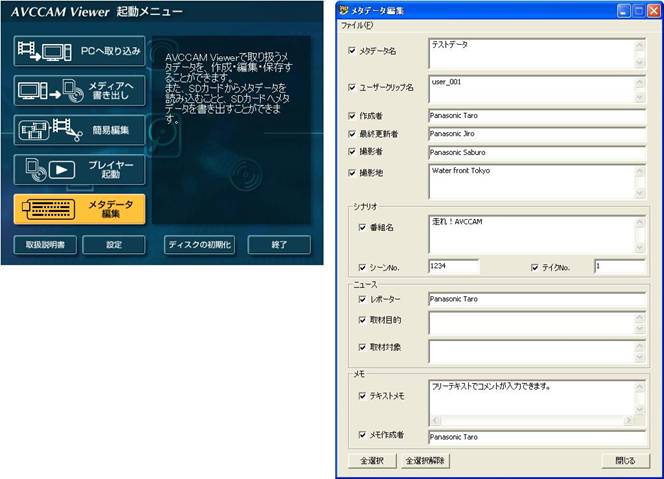Toggle the 取材目的 checkbox
The height and width of the screenshot is (479, 664).
[362, 320]
